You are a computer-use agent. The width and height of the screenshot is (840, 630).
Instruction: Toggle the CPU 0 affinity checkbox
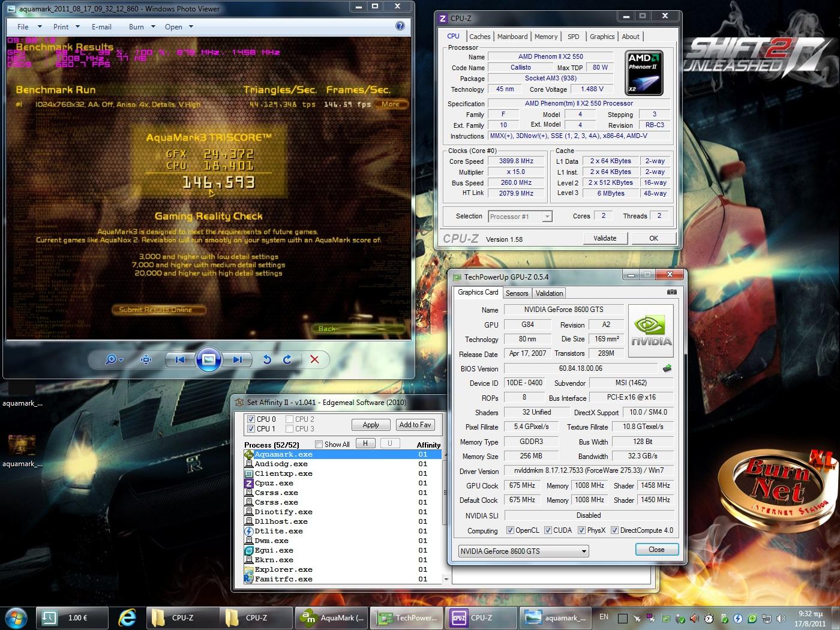(251, 419)
